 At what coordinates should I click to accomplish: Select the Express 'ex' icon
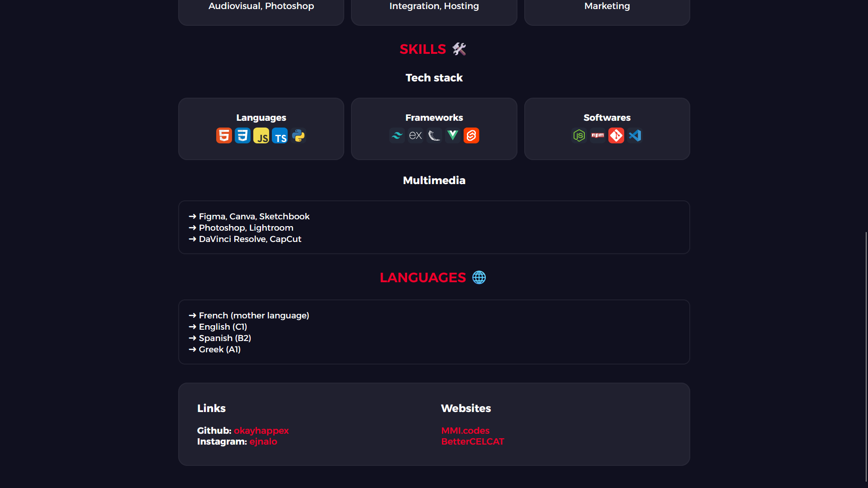coord(415,136)
